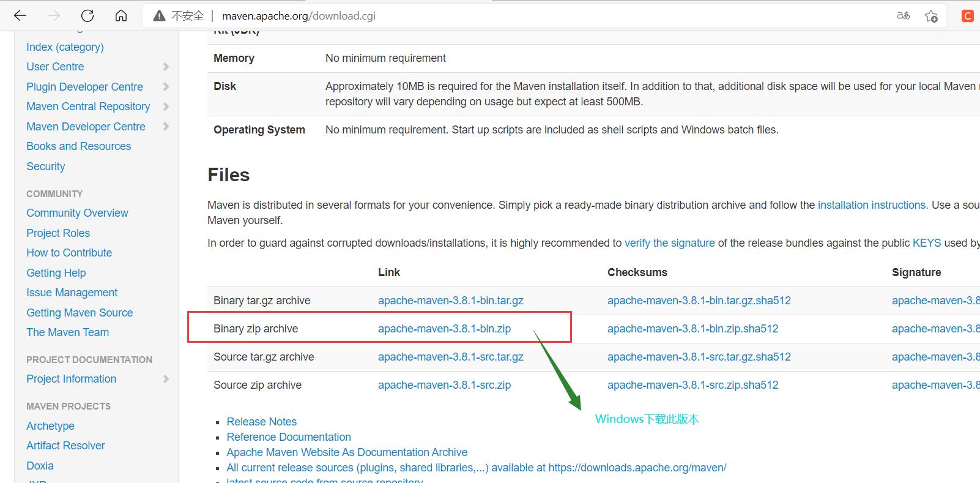Open Project Roles link
The image size is (980, 483).
pos(58,233)
